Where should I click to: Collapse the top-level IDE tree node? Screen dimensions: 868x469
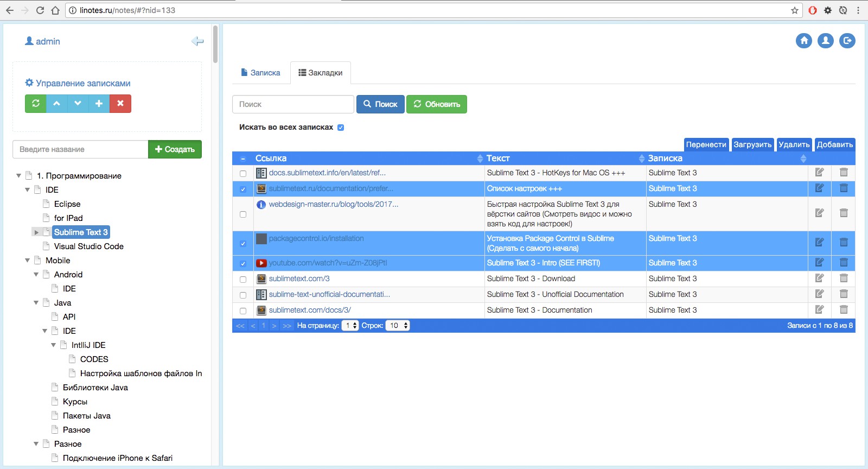[28, 190]
